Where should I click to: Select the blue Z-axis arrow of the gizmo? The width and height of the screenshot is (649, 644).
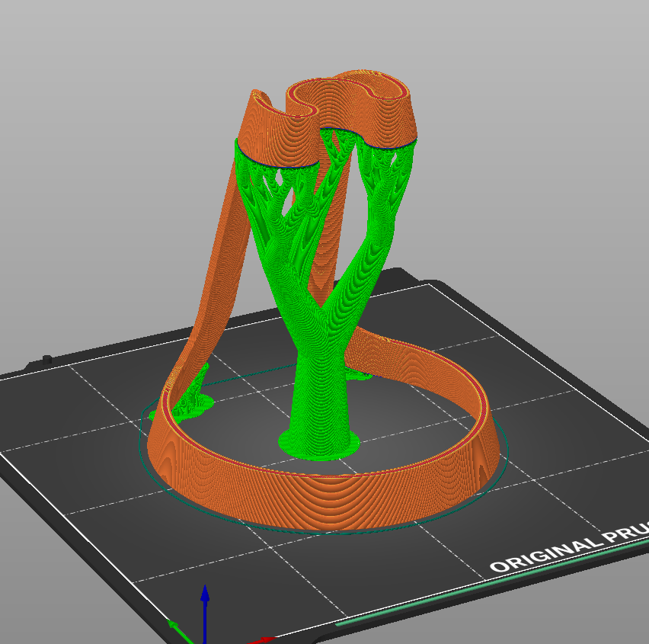[x=204, y=602]
